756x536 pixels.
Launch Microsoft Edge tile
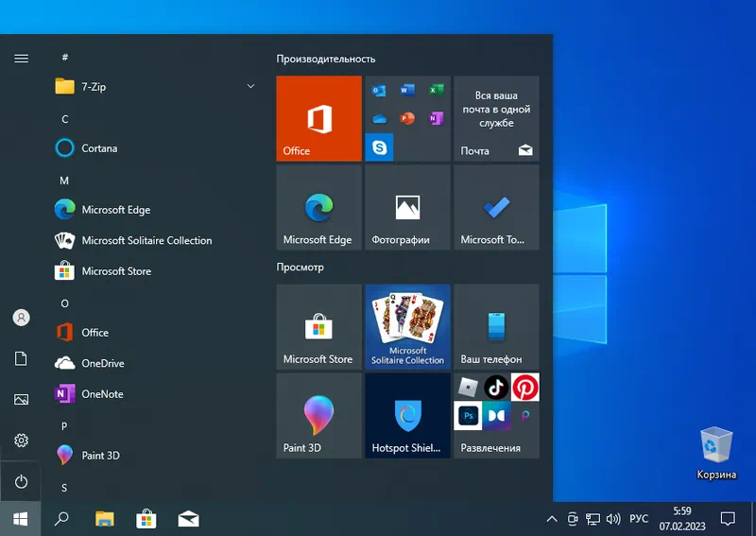coord(318,207)
